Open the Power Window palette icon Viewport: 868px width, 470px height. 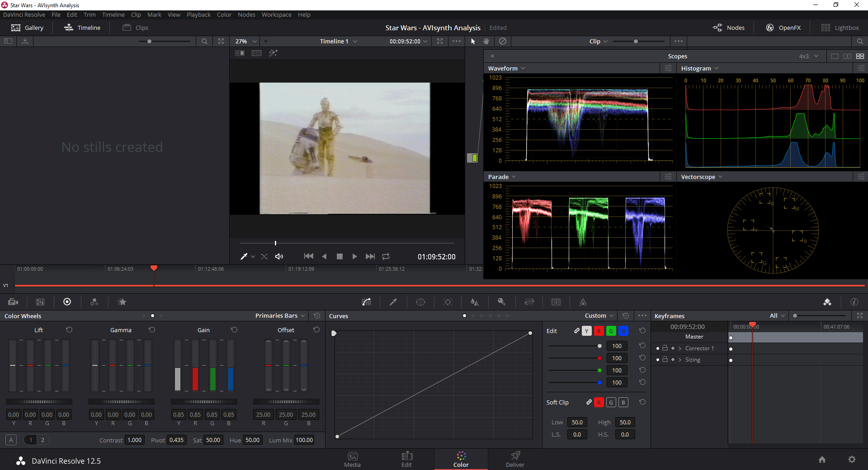point(420,302)
